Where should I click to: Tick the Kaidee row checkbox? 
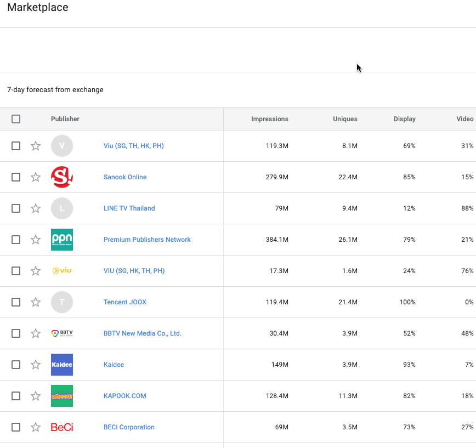[16, 365]
